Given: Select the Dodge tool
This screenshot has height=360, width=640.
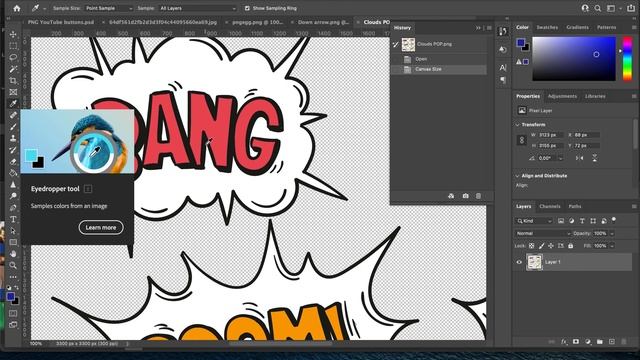Looking at the screenshot, I should [13, 196].
